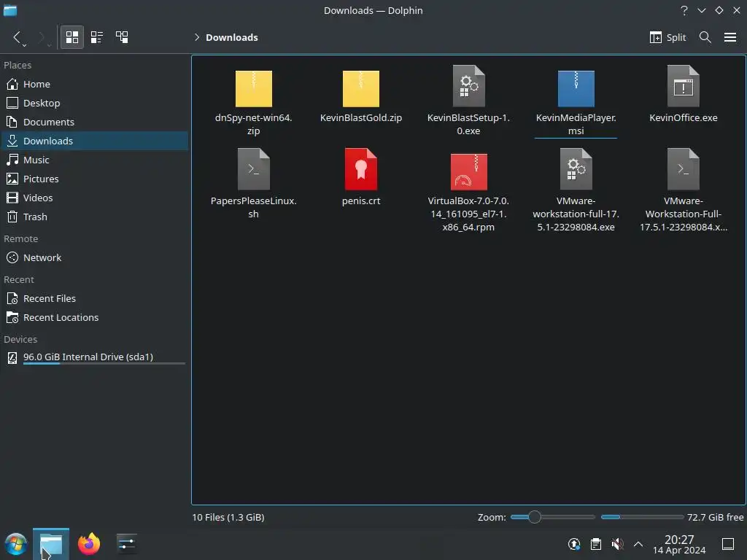This screenshot has width=747, height=560.
Task: Select VMware-Workstation-Full truncated script icon
Action: coord(683,169)
